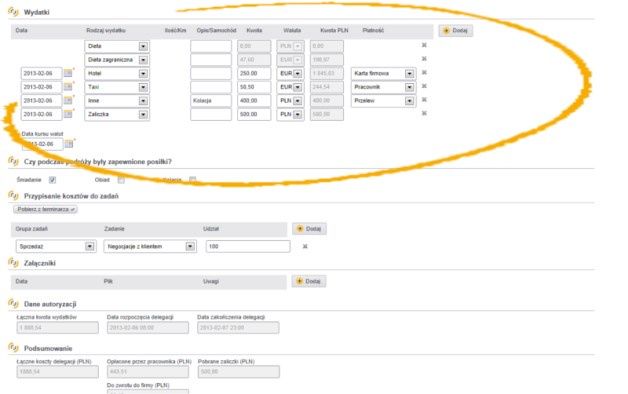Click the Dane autoryzacji section icon
This screenshot has height=394, width=628.
[13, 304]
